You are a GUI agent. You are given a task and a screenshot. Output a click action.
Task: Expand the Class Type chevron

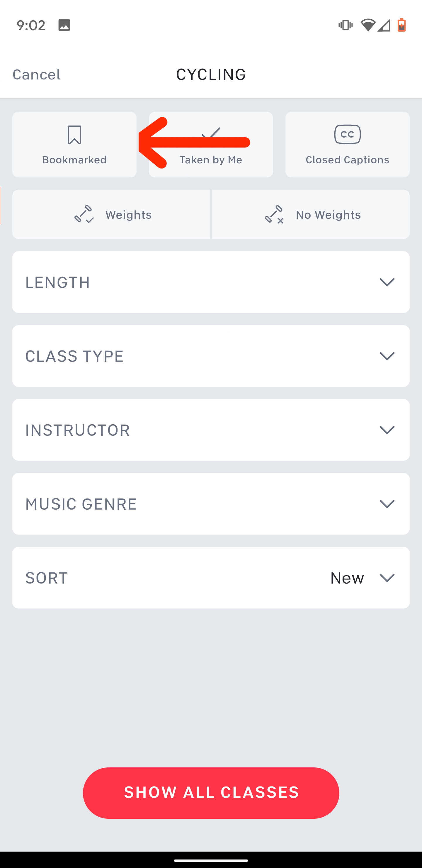tap(387, 356)
